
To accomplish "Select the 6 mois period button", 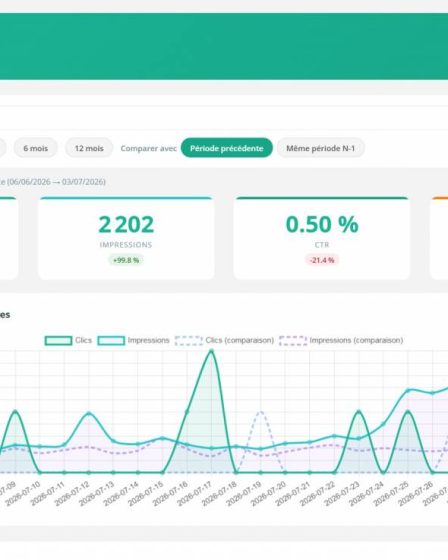I will [35, 148].
